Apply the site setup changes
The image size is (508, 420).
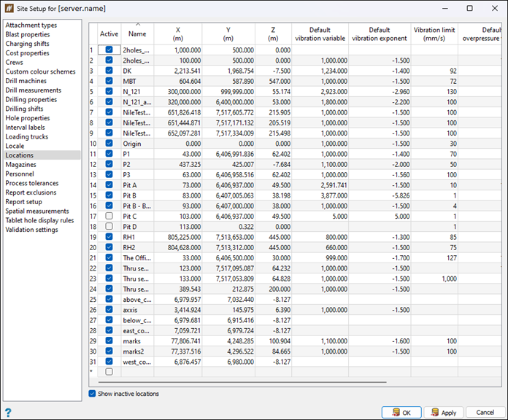[443, 412]
